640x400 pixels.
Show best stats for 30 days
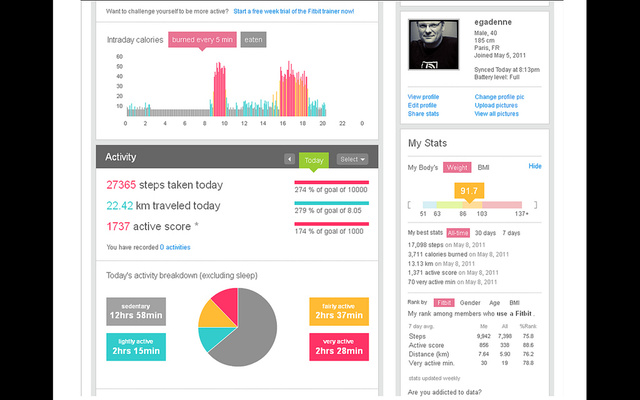click(x=487, y=232)
